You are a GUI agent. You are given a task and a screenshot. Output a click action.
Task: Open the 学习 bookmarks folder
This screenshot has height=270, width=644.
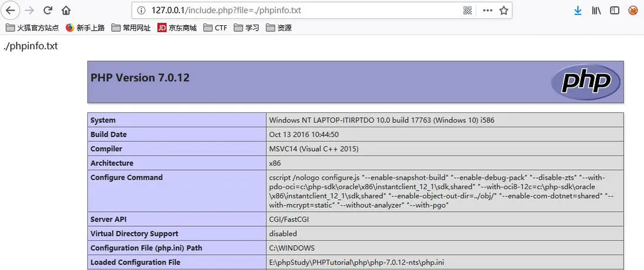point(246,28)
